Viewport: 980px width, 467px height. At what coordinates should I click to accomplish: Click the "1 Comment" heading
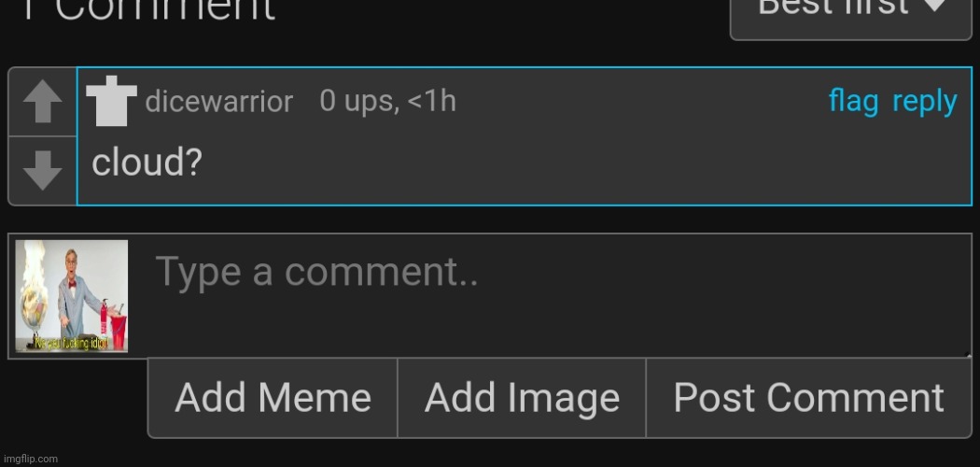[147, 10]
